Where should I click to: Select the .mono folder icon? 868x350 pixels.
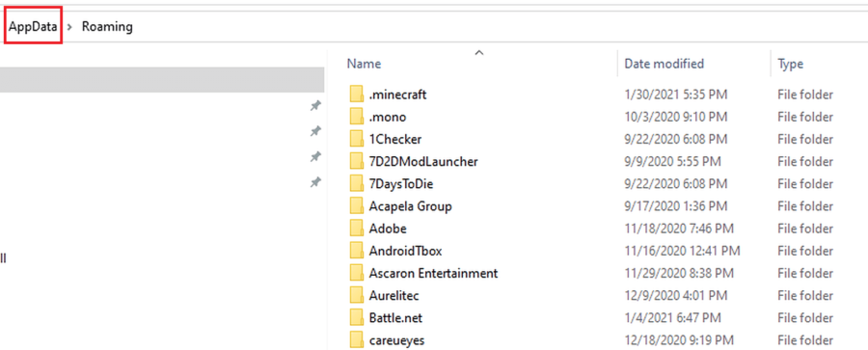[357, 117]
